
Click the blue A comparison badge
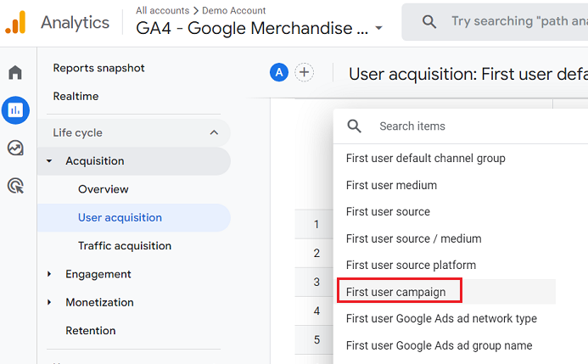279,72
